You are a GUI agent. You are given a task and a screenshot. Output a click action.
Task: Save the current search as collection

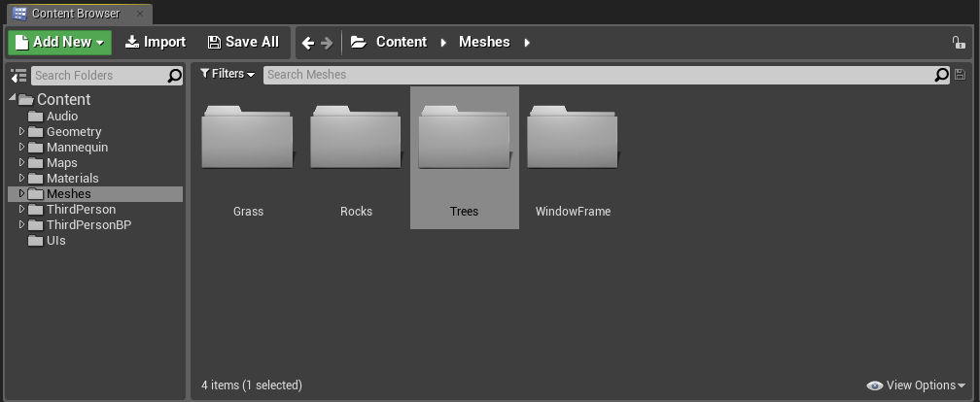(x=961, y=75)
